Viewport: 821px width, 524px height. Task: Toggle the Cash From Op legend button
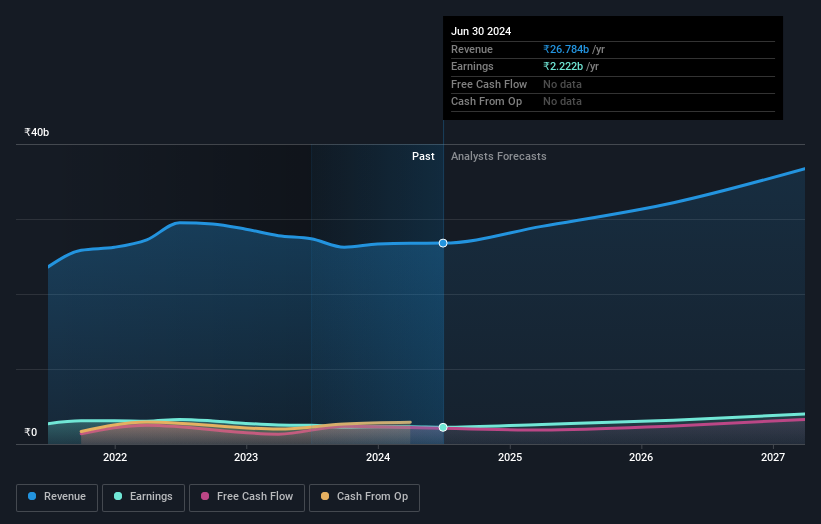[x=364, y=497]
